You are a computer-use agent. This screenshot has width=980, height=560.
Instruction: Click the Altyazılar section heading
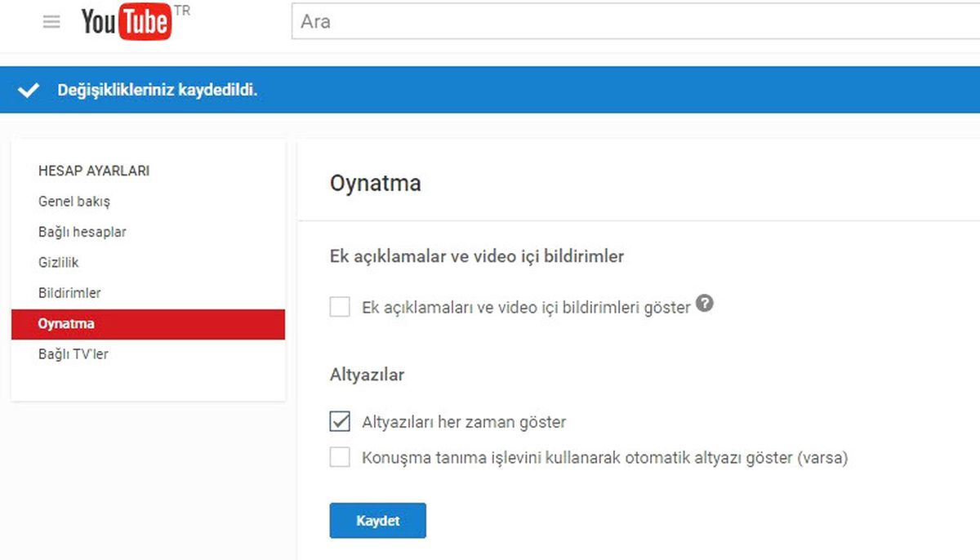367,376
